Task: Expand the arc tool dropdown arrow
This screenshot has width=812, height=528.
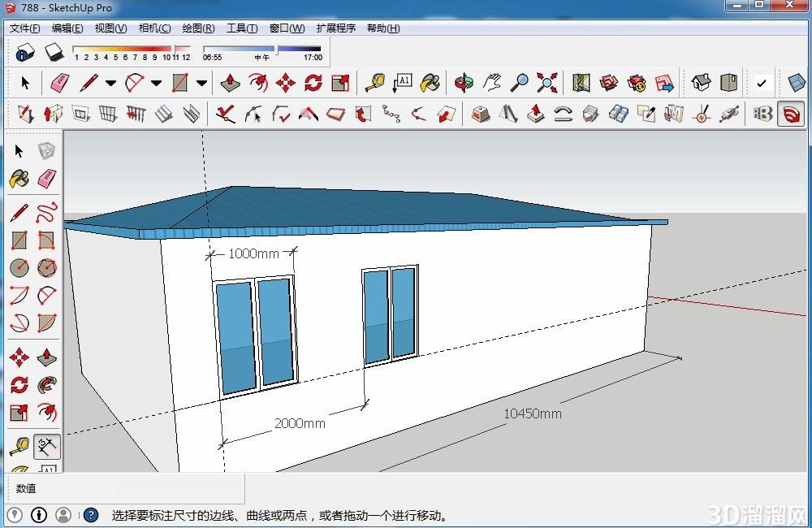Action: (156, 83)
